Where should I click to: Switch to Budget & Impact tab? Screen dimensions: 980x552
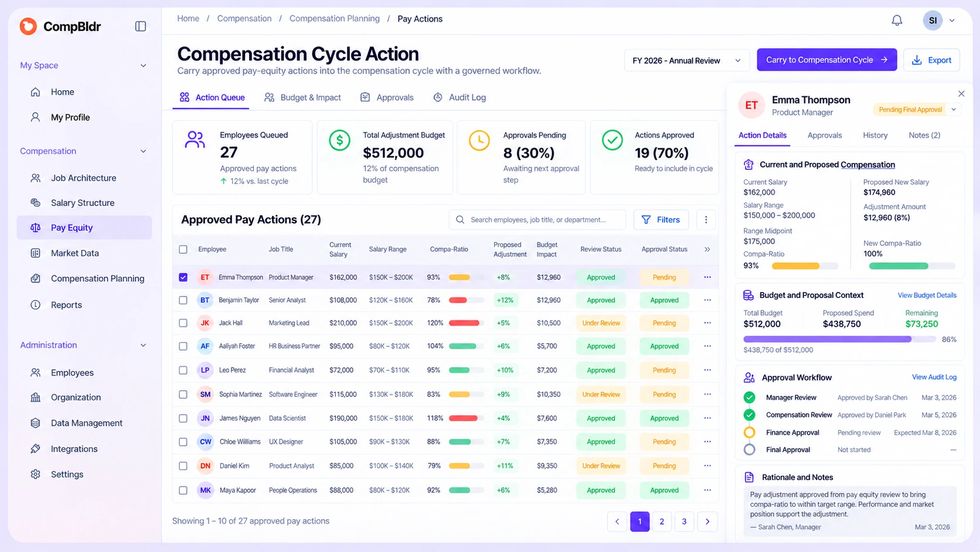click(x=302, y=97)
